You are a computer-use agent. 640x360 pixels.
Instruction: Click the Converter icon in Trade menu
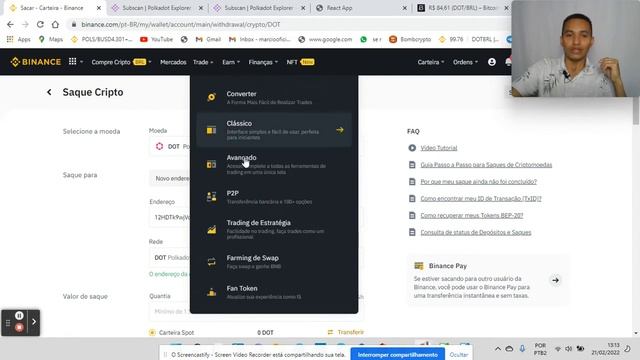point(211,97)
